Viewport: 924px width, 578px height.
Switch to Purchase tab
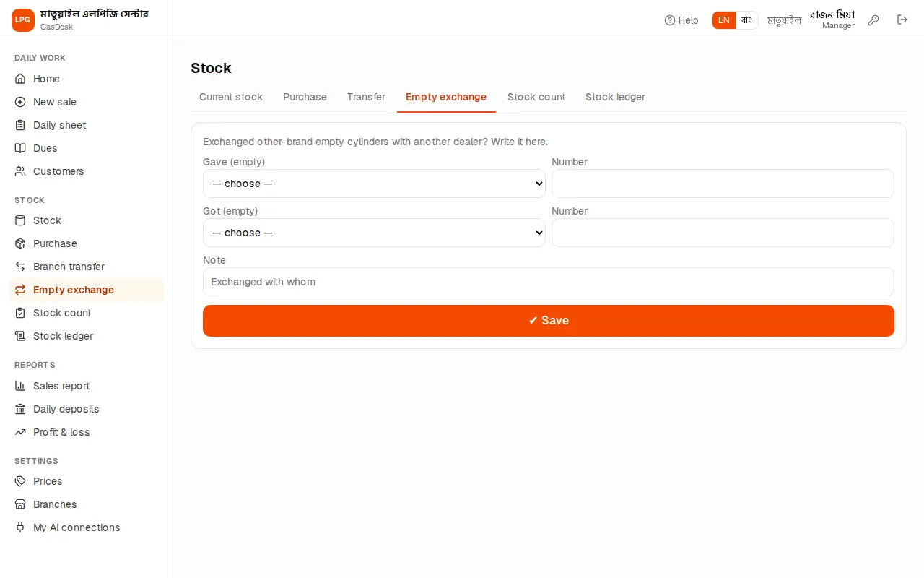pos(305,97)
